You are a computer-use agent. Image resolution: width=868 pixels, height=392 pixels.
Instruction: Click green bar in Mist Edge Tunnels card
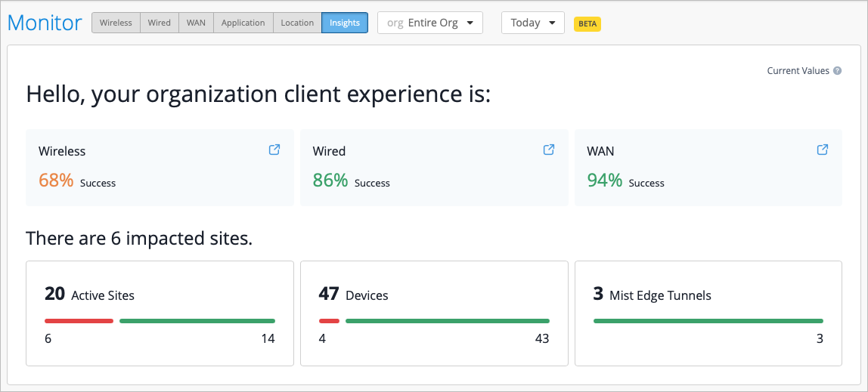point(708,321)
